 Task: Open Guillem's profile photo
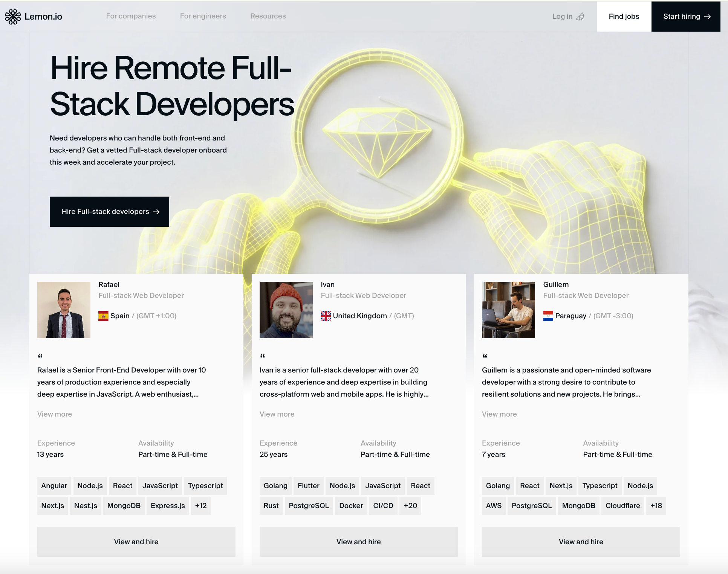pos(508,310)
